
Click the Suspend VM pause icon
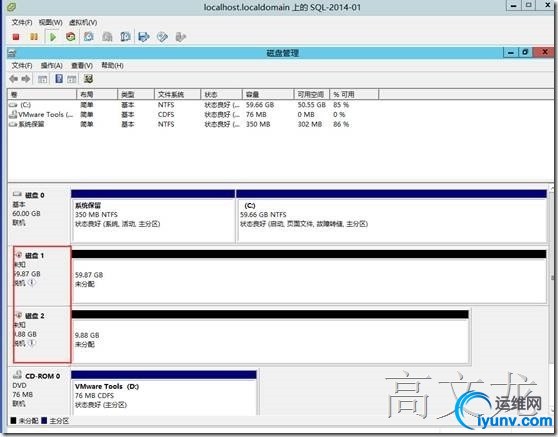tap(34, 37)
